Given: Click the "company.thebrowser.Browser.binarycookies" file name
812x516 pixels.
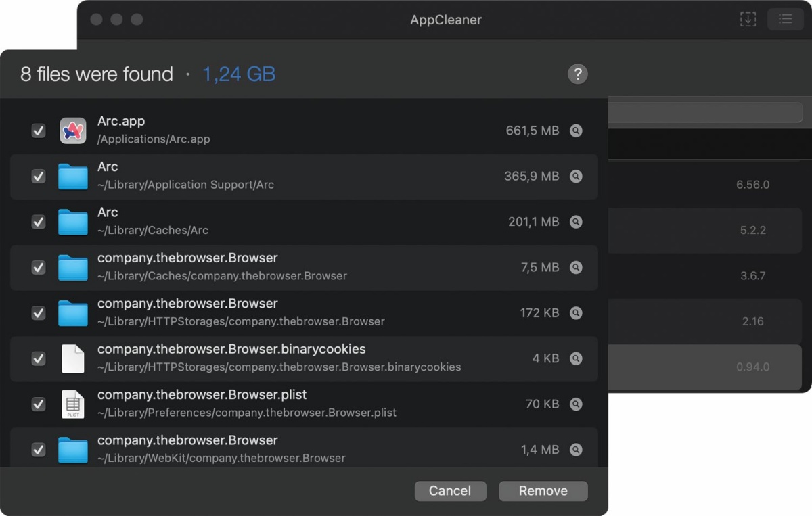Looking at the screenshot, I should click(x=231, y=350).
